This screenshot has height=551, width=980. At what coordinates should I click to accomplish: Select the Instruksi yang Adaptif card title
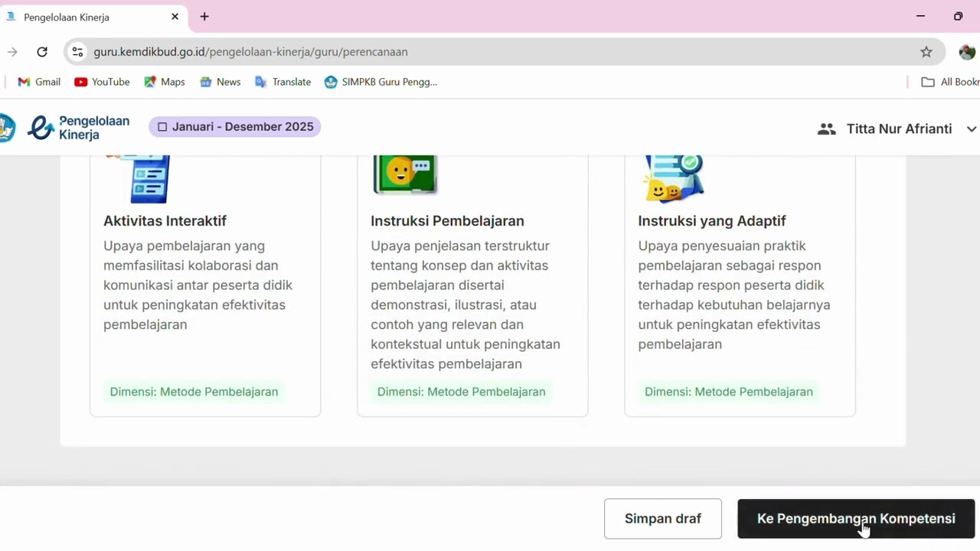(712, 221)
